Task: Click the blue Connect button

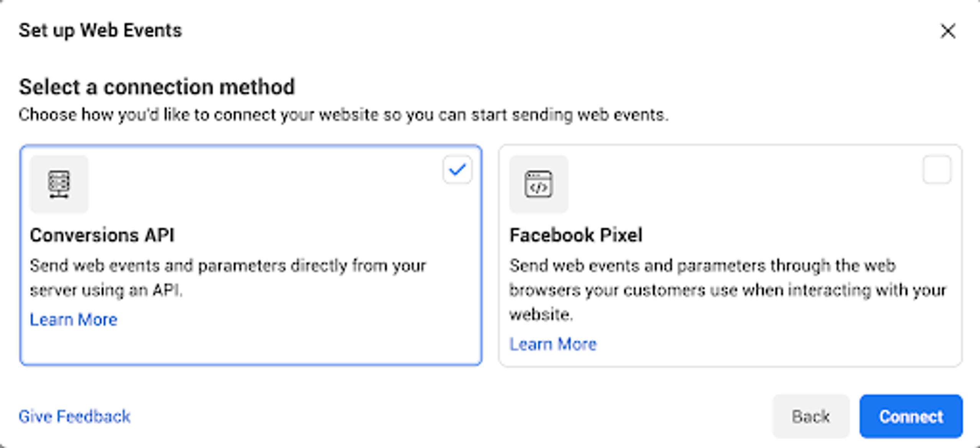Action: click(x=911, y=417)
